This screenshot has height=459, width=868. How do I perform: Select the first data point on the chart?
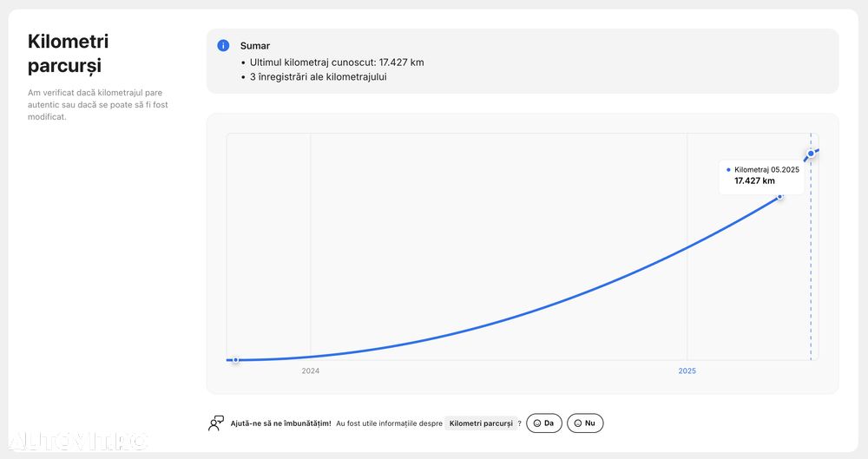click(235, 359)
